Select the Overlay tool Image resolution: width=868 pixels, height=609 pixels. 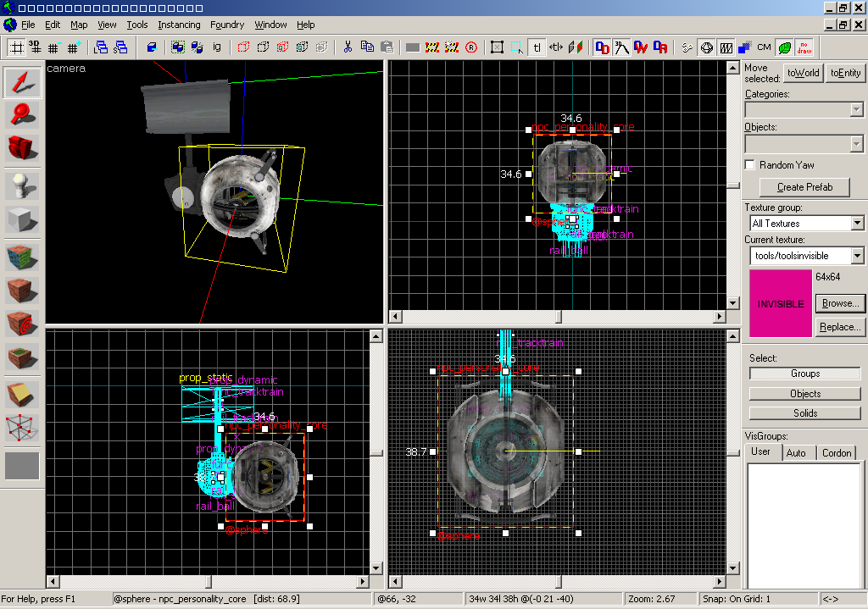(x=22, y=357)
